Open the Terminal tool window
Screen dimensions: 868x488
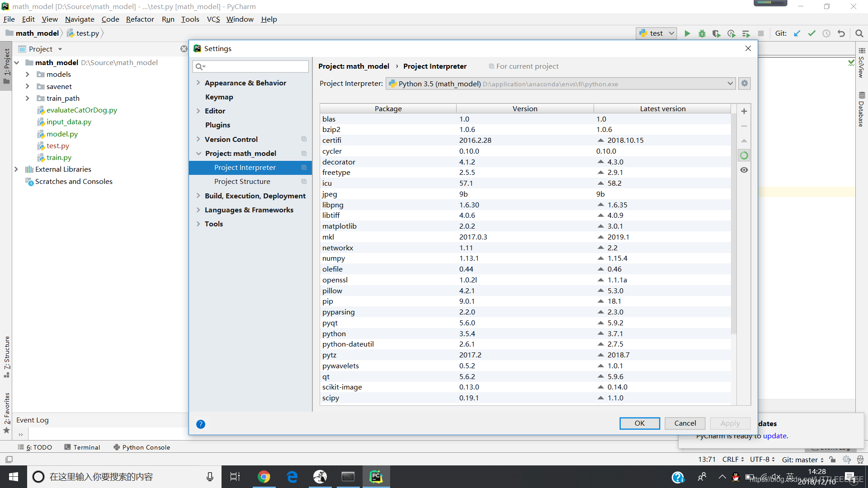(82, 447)
